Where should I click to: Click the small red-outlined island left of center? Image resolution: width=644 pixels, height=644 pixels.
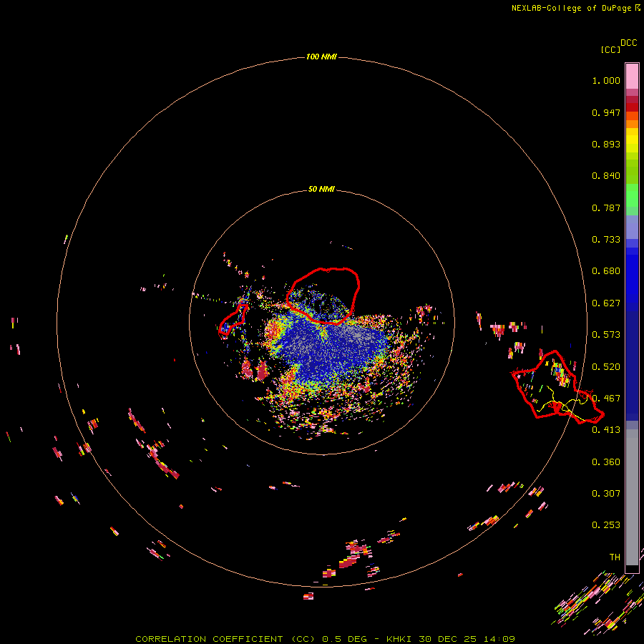(233, 320)
